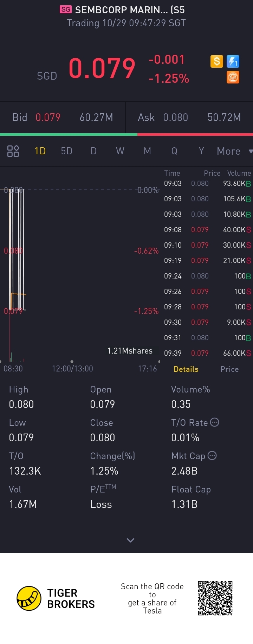Select the 1D chart period
The width and height of the screenshot is (253, 644).
40,151
